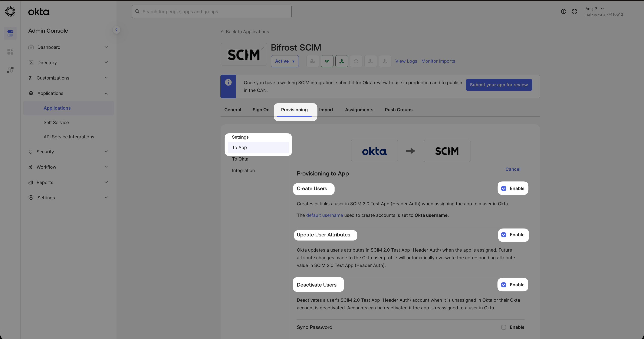Click the Applications four-circles icon
644x339 pixels.
coord(31,93)
